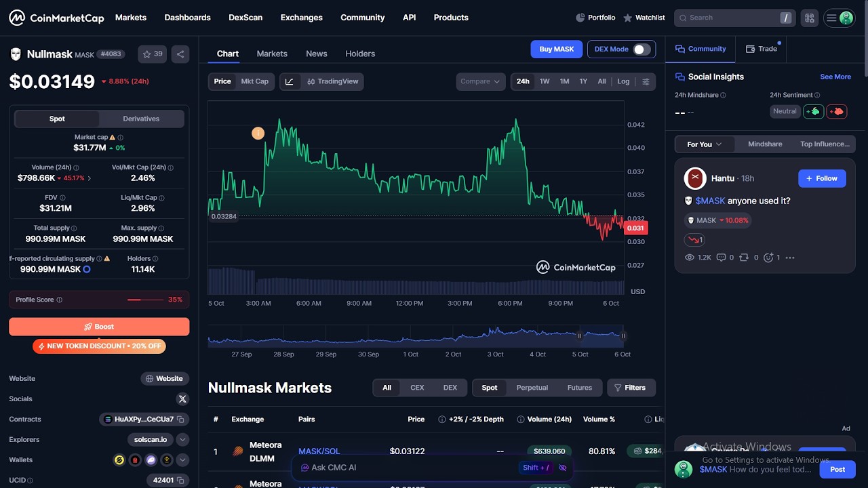Image resolution: width=868 pixels, height=488 pixels.
Task: Open the Ask CMC AI box
Action: 432,468
